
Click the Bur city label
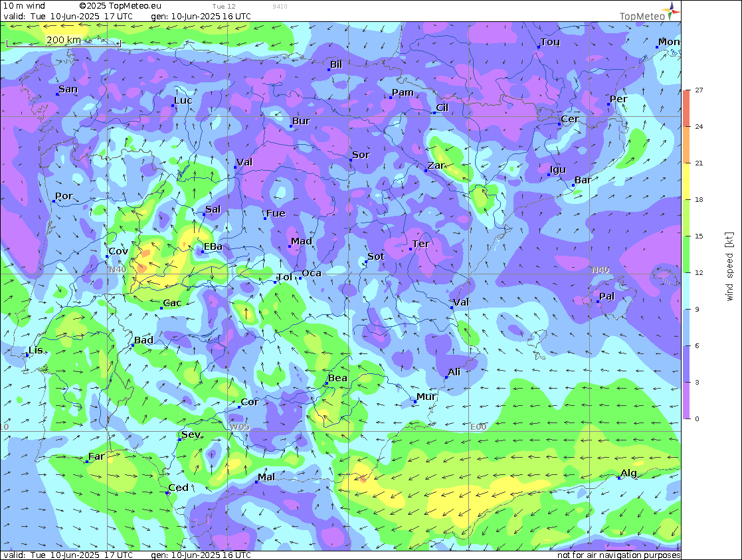(301, 121)
